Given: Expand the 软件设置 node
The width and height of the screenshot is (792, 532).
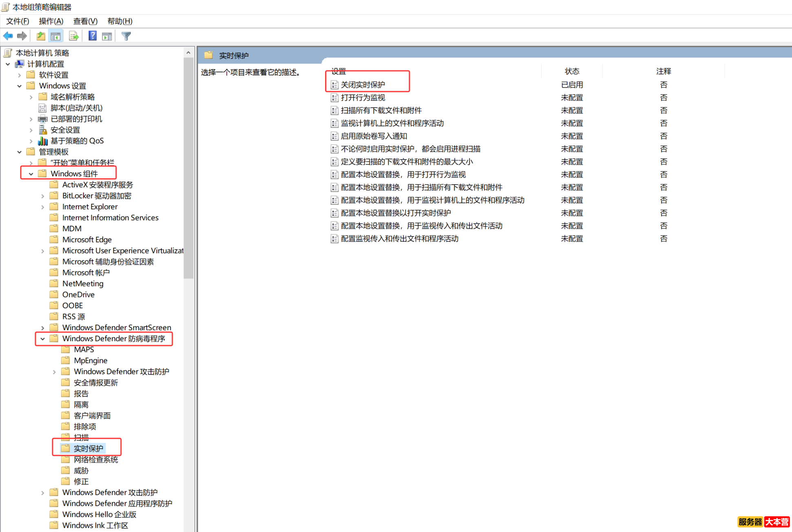Looking at the screenshot, I should click(19, 75).
